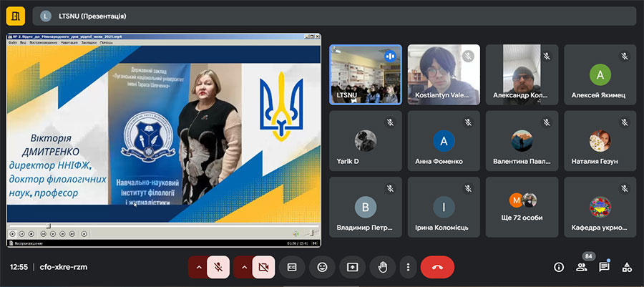Click the media player seek bar handle
Image resolution: width=644 pixels, height=287 pixels.
tap(48, 226)
